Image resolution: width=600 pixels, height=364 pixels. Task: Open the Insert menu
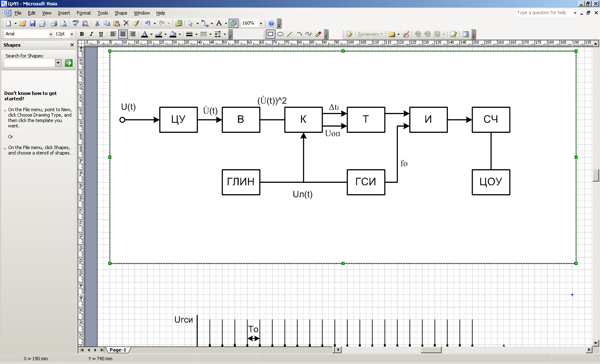coord(64,13)
